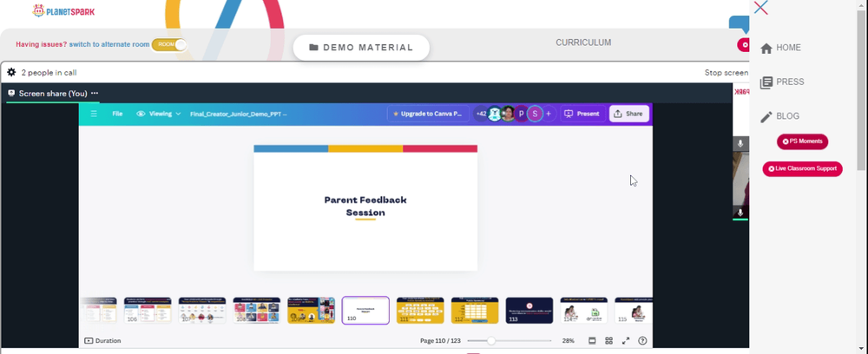Screen dimensions: 868x354
Task: Start presentation with Present button
Action: coord(582,114)
